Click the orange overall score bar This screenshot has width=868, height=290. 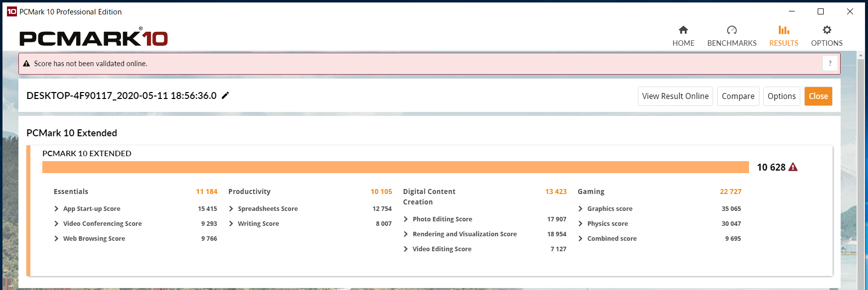pos(395,167)
